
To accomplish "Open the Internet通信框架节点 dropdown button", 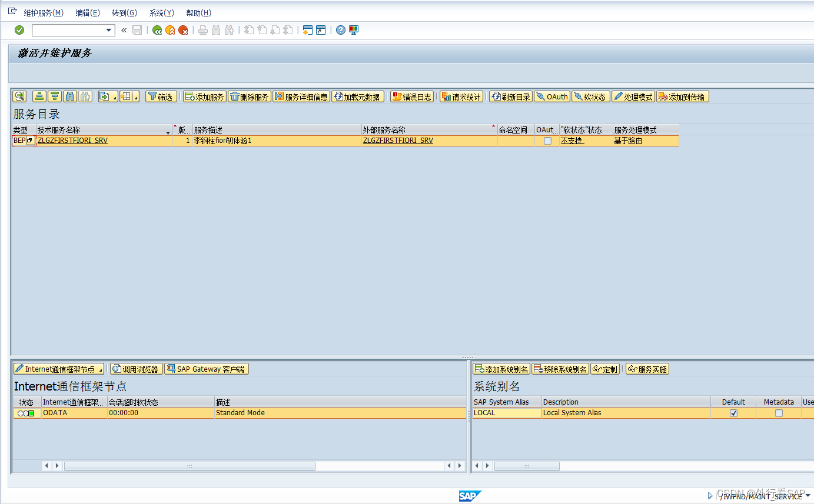I will tap(58, 369).
